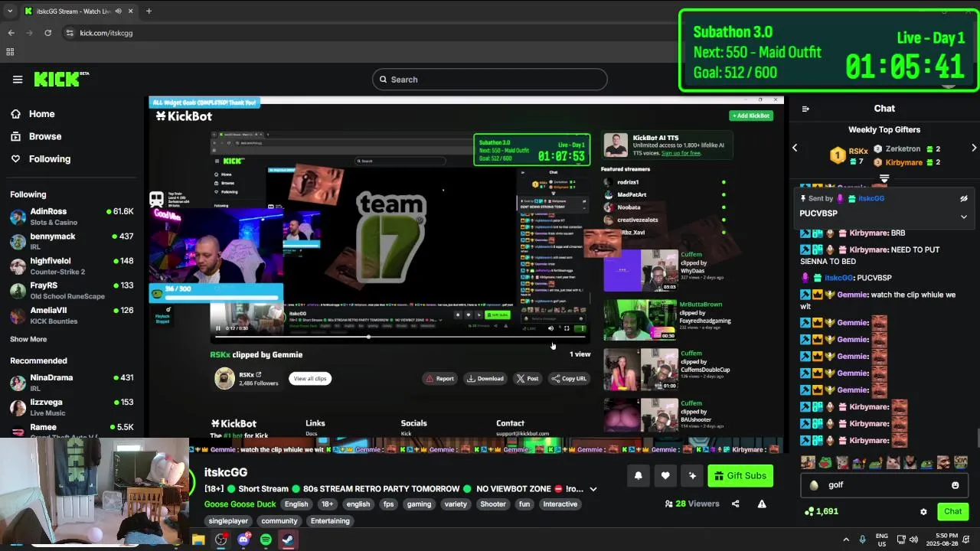Select the Shooter tag
Image resolution: width=980 pixels, height=551 pixels.
(x=493, y=504)
